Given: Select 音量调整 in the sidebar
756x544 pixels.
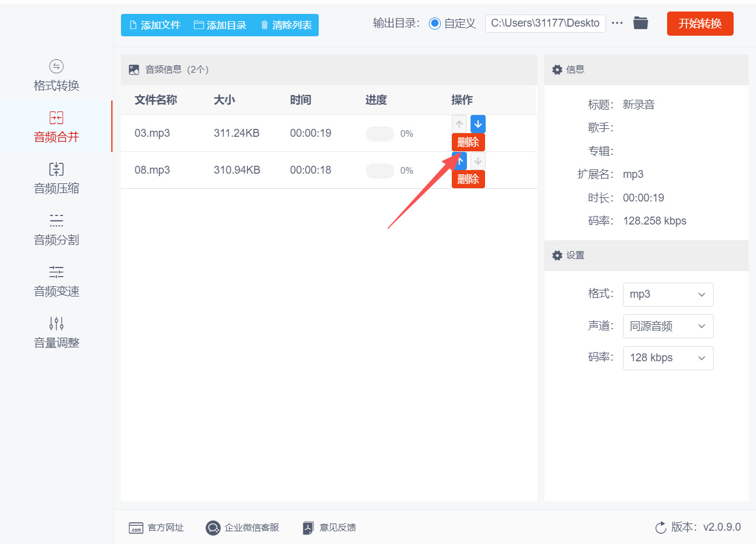Looking at the screenshot, I should click(56, 333).
